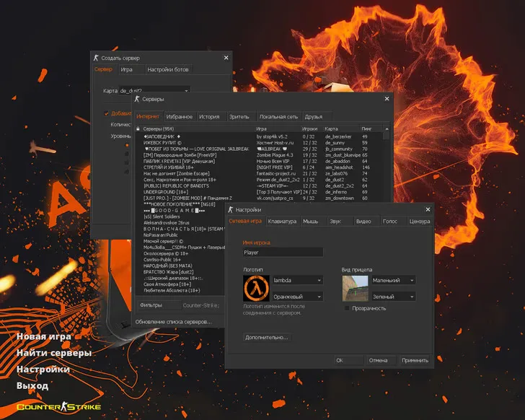Screen dimensions: 525x420
Task: Open the Маленький crosshair size dropdown
Action: click(x=393, y=280)
